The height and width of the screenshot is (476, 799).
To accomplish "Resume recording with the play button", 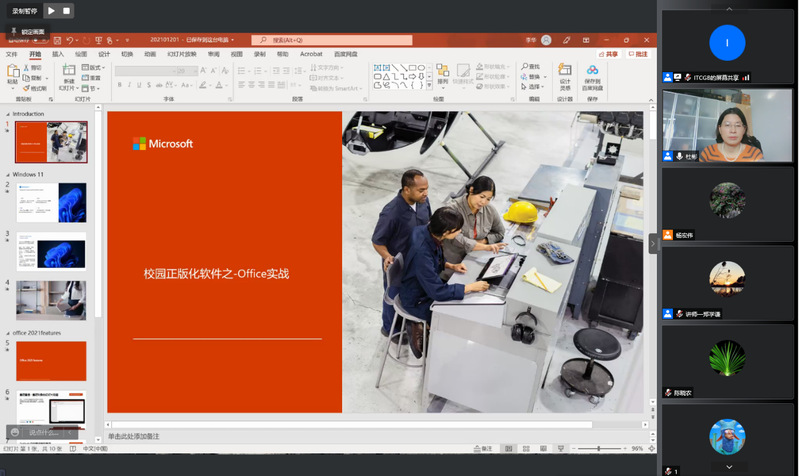I will (x=51, y=11).
